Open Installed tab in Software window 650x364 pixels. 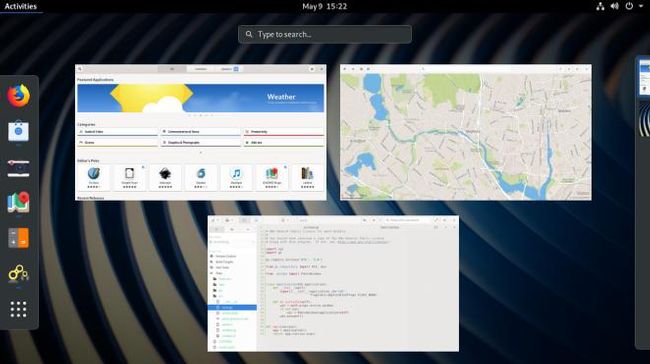click(201, 69)
